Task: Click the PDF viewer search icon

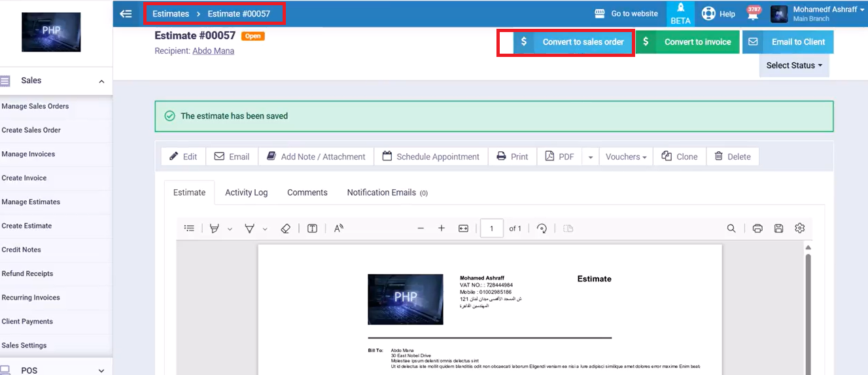Action: [731, 228]
